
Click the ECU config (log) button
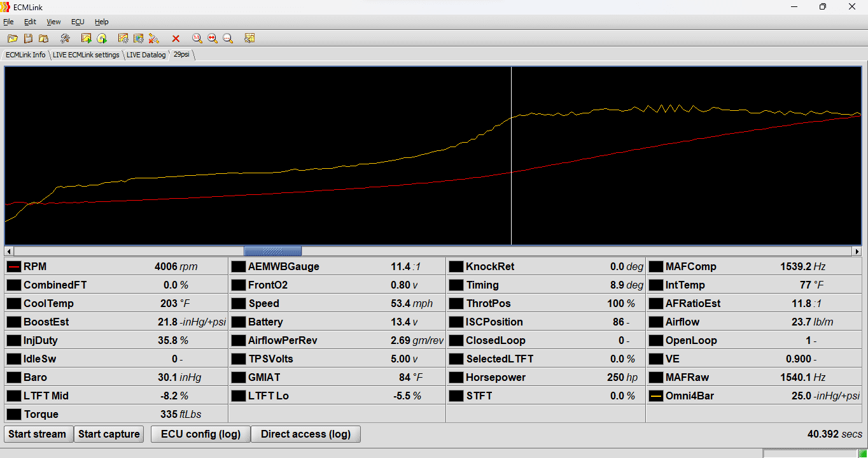pyautogui.click(x=200, y=434)
